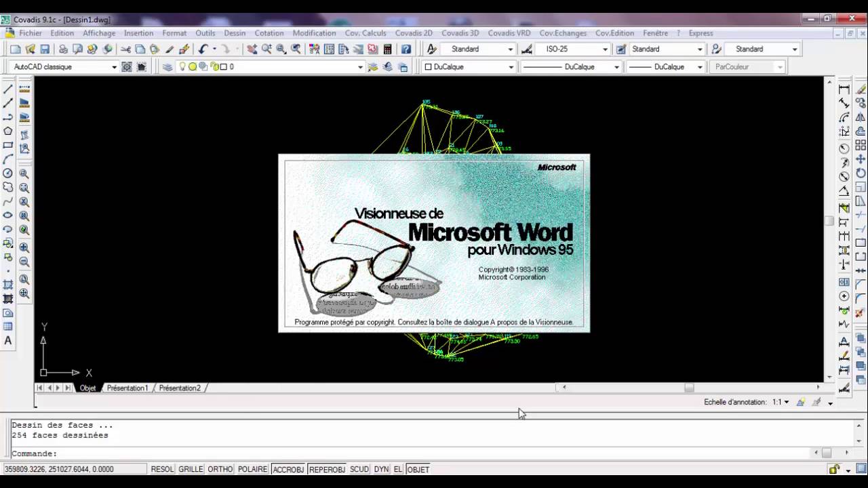
Task: Toggle ACCROBJ object snap
Action: pos(288,469)
